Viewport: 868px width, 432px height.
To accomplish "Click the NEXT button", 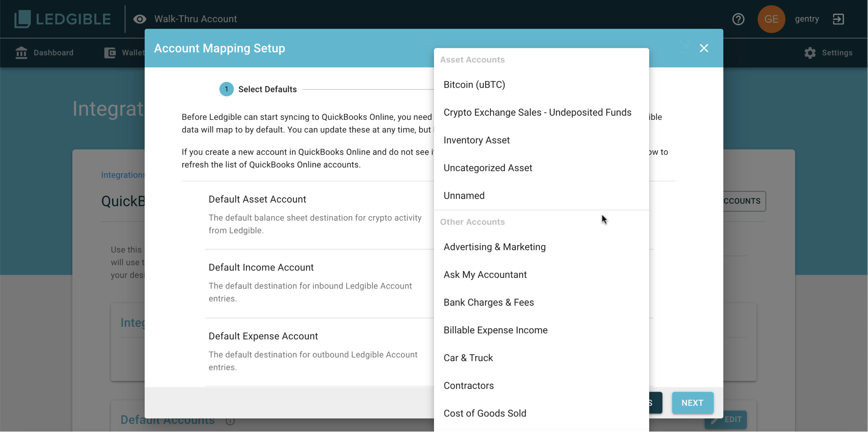I will [693, 403].
